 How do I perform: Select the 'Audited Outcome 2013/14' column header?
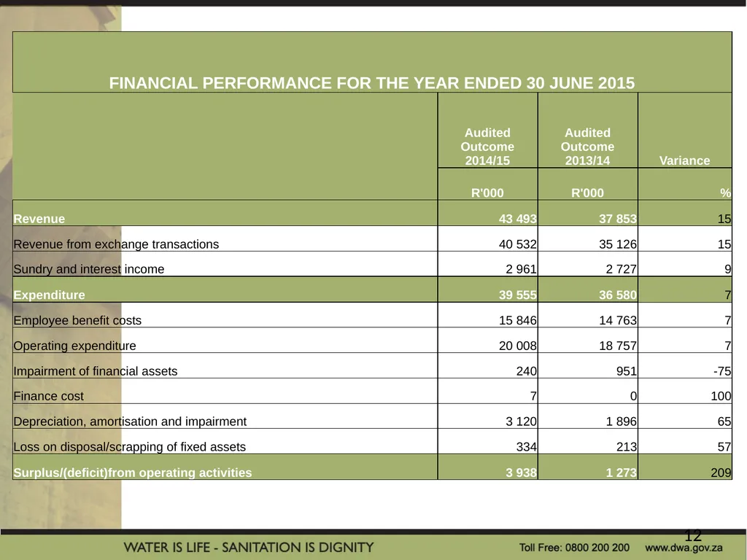click(587, 147)
